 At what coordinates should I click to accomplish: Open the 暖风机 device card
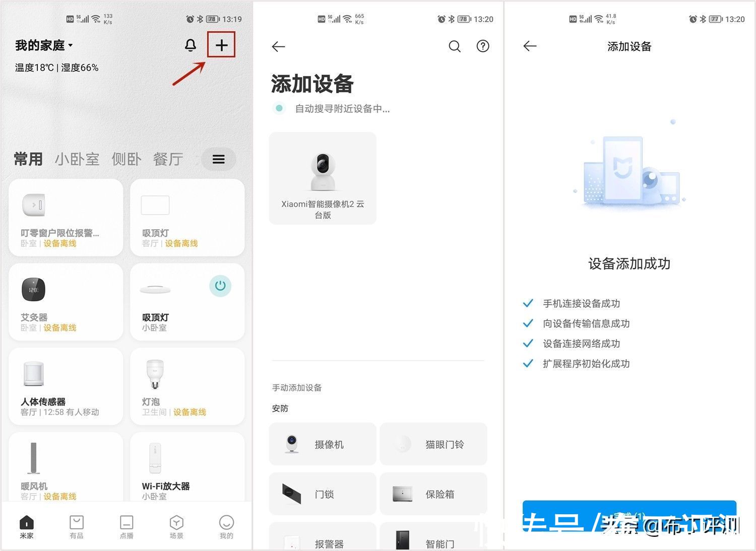[x=66, y=467]
